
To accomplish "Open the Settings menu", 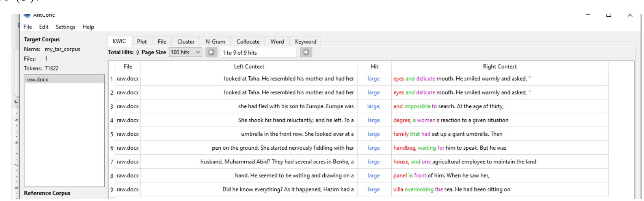I will tap(65, 27).
